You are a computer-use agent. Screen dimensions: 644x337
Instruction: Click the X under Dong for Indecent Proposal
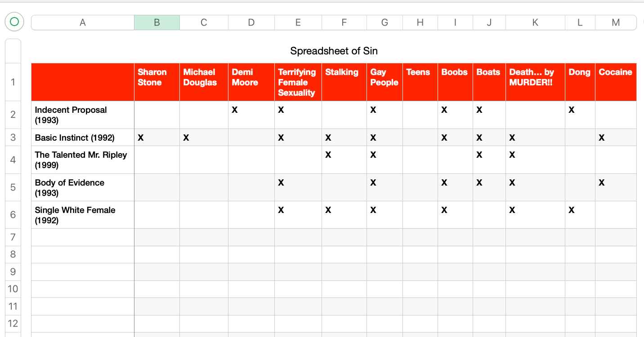(572, 110)
